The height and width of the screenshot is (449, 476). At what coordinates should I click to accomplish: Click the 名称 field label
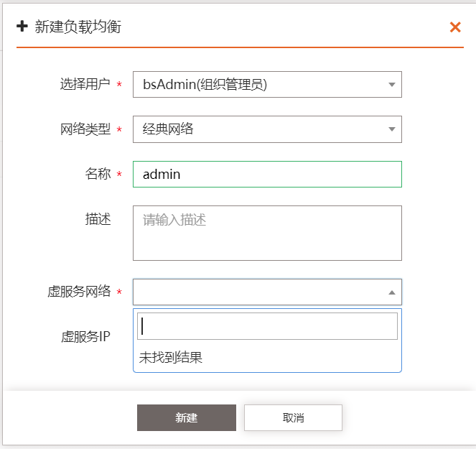click(98, 174)
